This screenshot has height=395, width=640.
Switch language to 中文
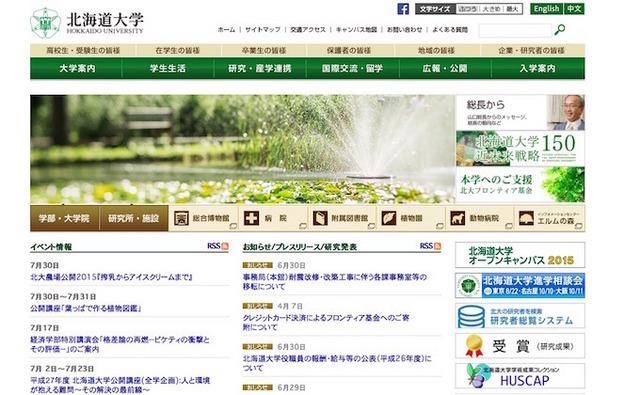[x=574, y=9]
